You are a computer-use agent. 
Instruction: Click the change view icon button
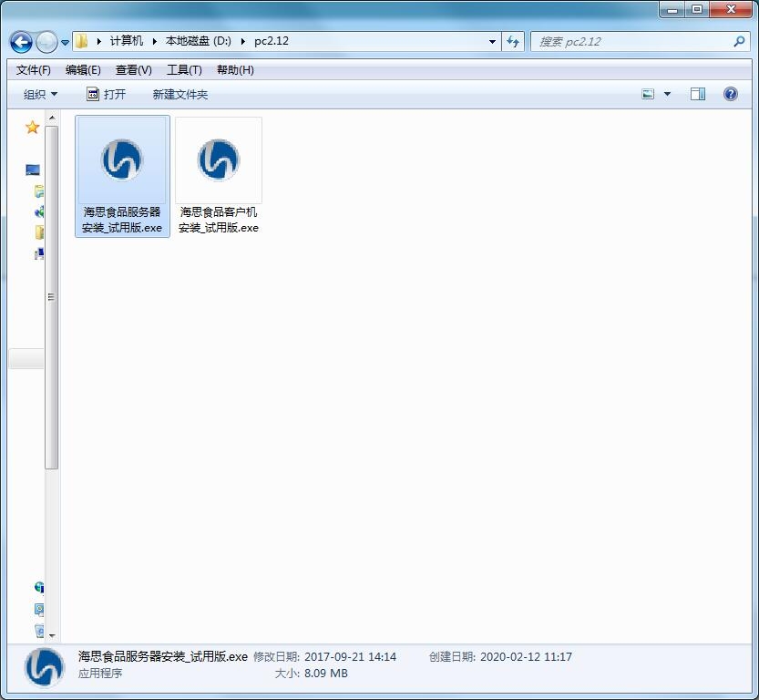648,94
